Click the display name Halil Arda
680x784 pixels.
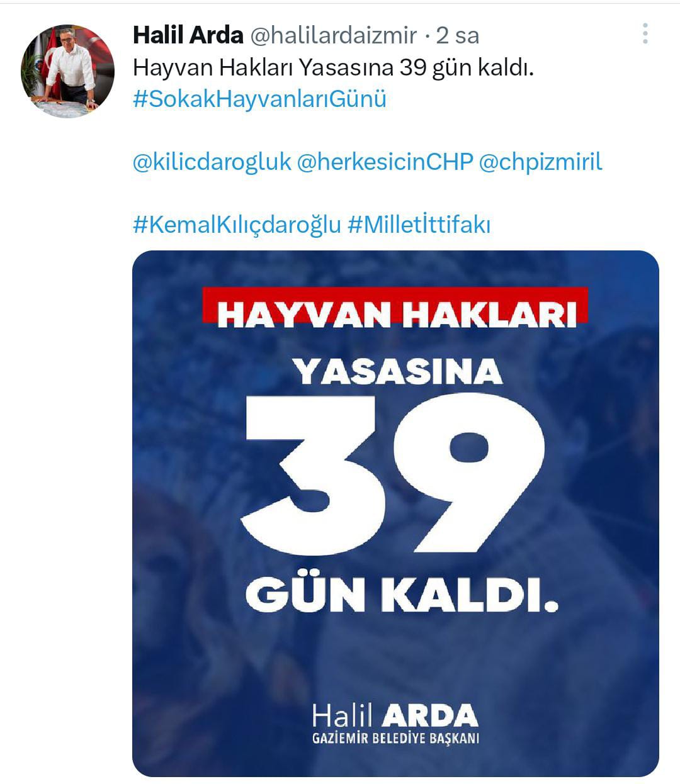pos(188,35)
